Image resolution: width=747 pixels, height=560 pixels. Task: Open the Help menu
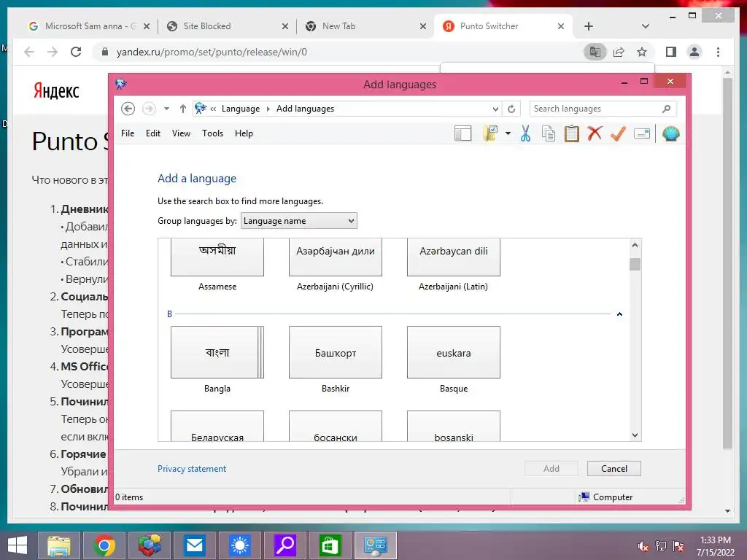[244, 133]
